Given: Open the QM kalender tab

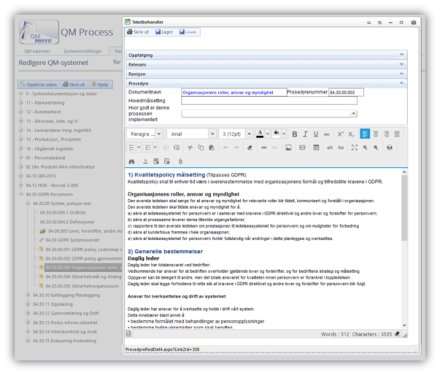Looking at the screenshot, I should [37, 51].
